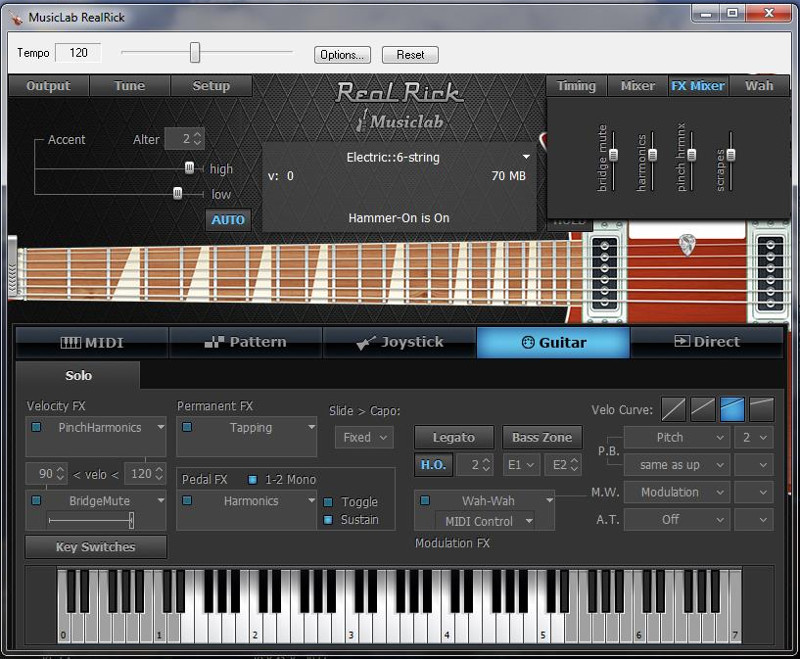Image resolution: width=800 pixels, height=659 pixels.
Task: Uncheck the Sustain pedal option
Action: click(328, 520)
